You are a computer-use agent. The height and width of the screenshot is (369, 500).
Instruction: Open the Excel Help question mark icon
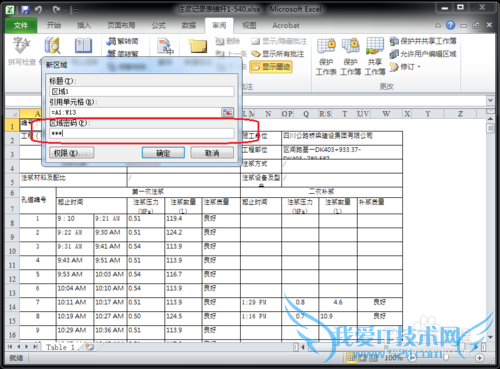[450, 25]
